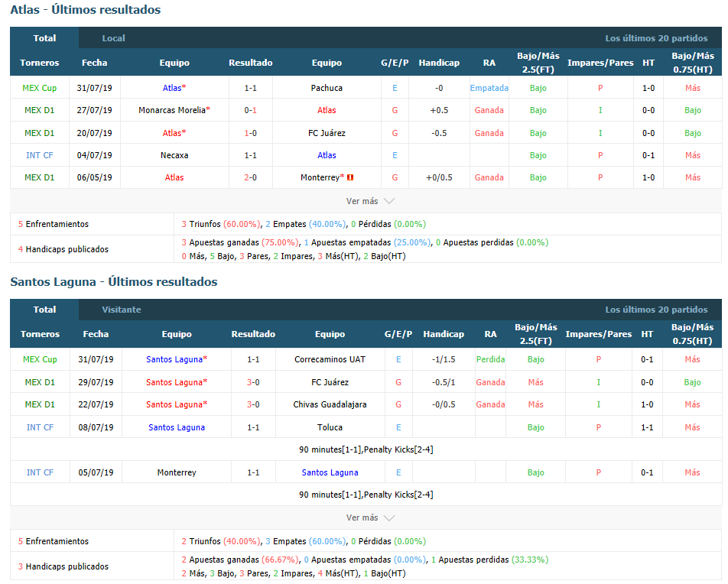This screenshot has height=584, width=728.
Task: Click Santos Laguna - Últimos resultados heading
Action: [x=114, y=281]
